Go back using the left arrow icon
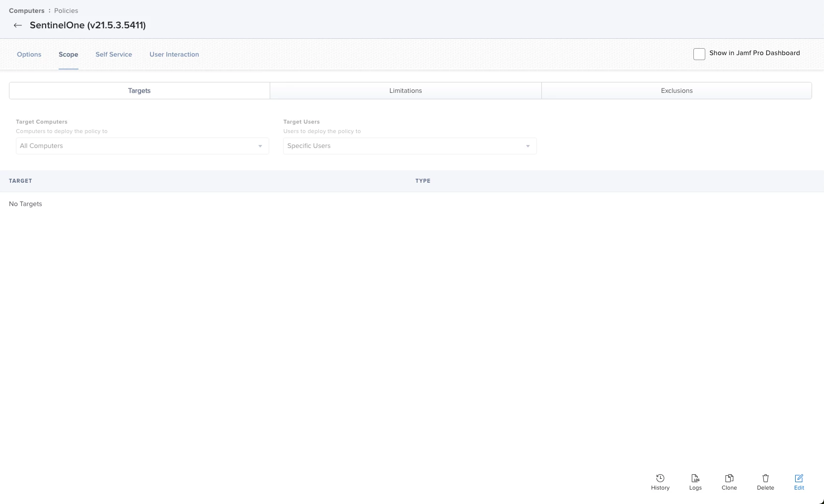Image resolution: width=824 pixels, height=504 pixels. pos(18,25)
